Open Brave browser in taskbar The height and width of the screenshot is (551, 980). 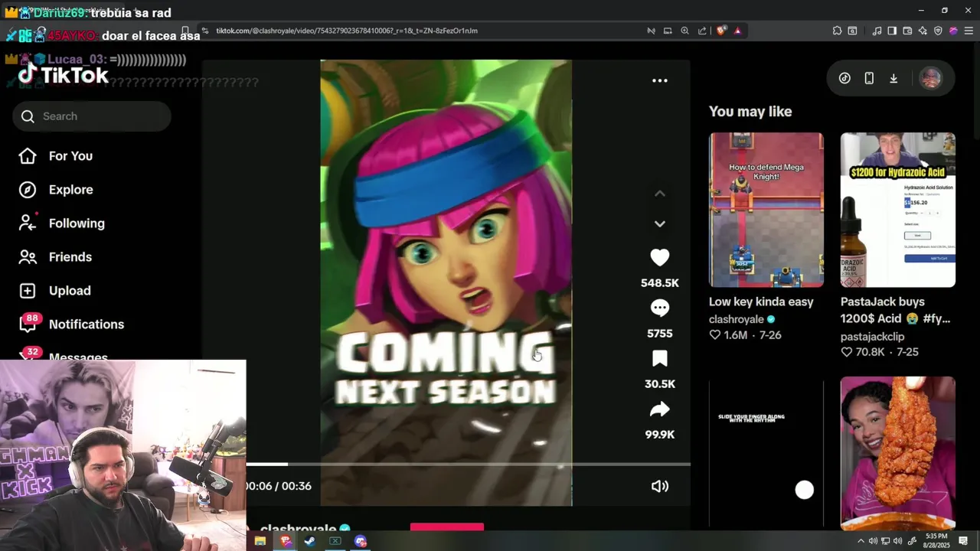click(286, 541)
